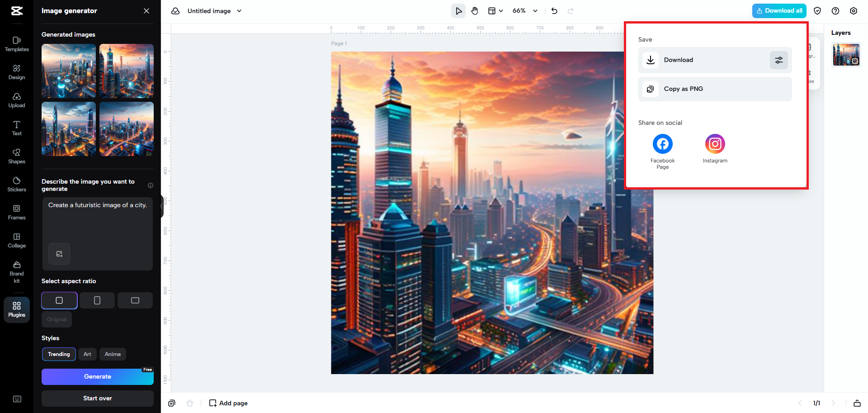The height and width of the screenshot is (413, 868).
Task: Choose the landscape aspect ratio
Action: [135, 300]
